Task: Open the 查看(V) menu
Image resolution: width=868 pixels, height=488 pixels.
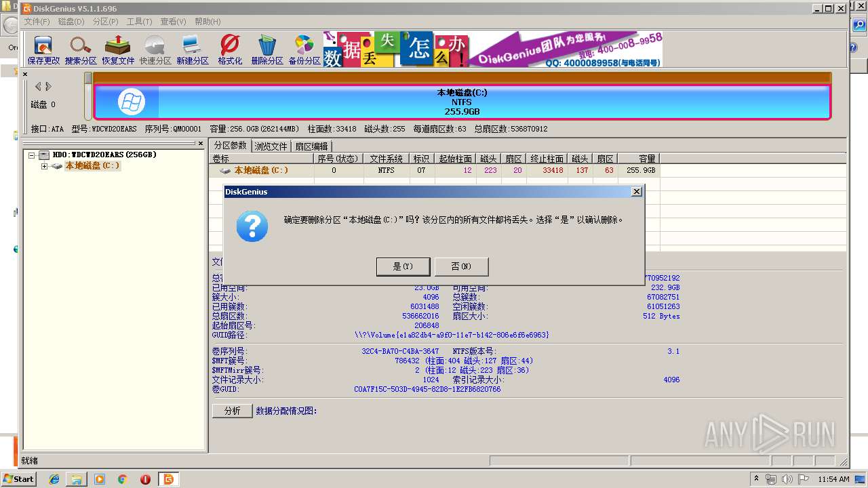Action: pyautogui.click(x=173, y=22)
